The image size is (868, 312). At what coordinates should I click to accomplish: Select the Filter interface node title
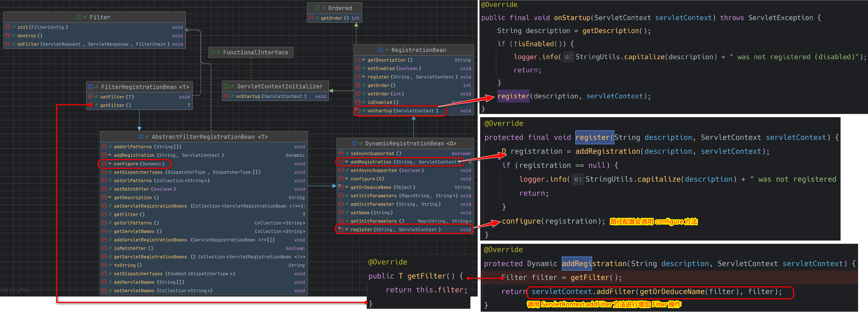coord(100,17)
